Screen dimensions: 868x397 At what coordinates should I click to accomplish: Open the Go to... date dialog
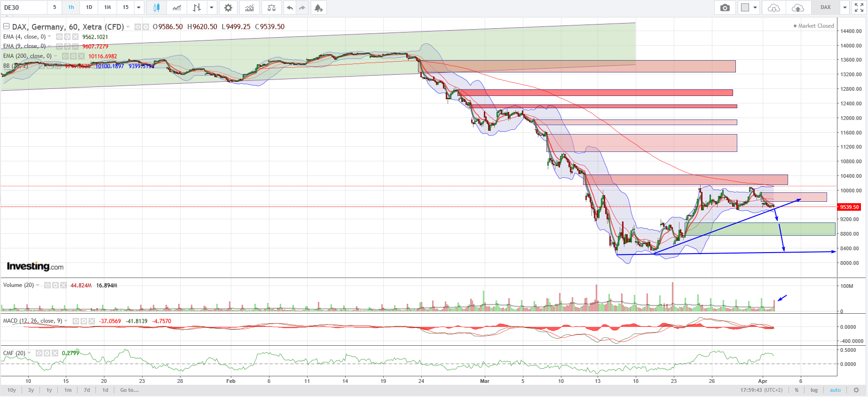129,390
